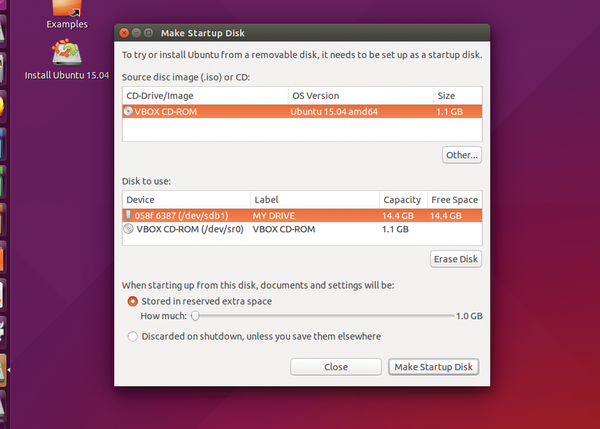Click the Other... button
600x429 pixels.
pyautogui.click(x=462, y=155)
